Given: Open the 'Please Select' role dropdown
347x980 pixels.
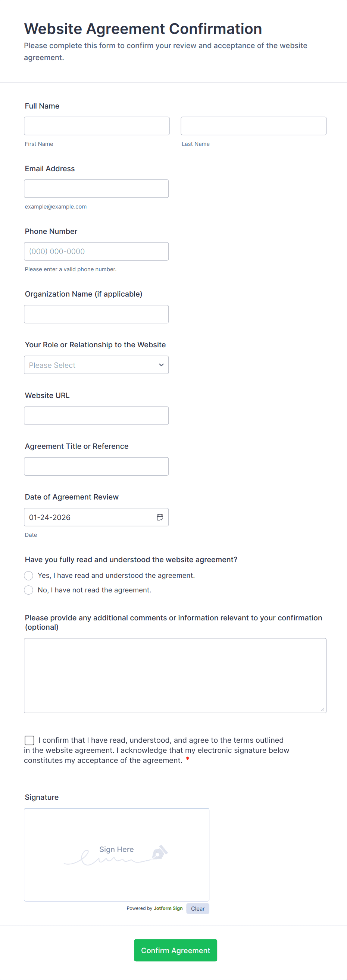Looking at the screenshot, I should point(96,364).
